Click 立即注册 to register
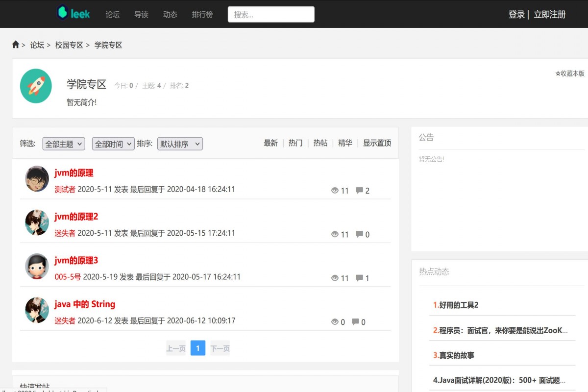This screenshot has width=588, height=392. click(549, 15)
